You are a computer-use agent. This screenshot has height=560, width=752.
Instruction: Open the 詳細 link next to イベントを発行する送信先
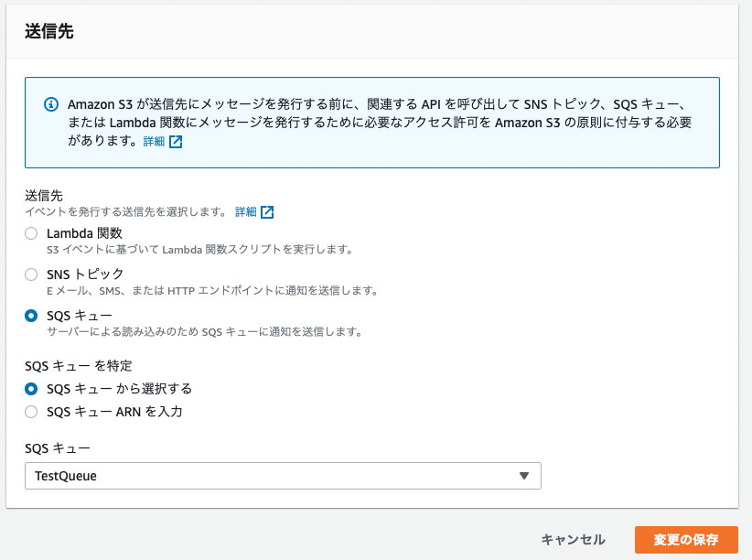pos(245,212)
